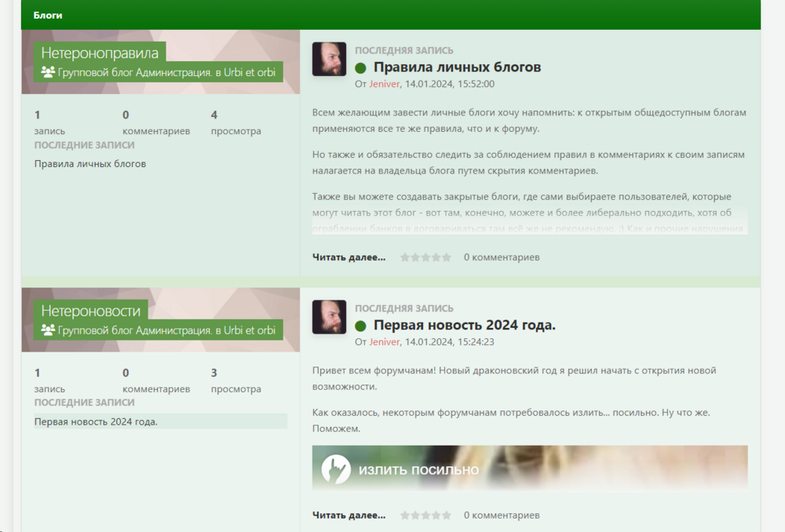This screenshot has height=532, width=785.
Task: Open the author avatar next to Первая новость 2024 года
Action: 329,317
